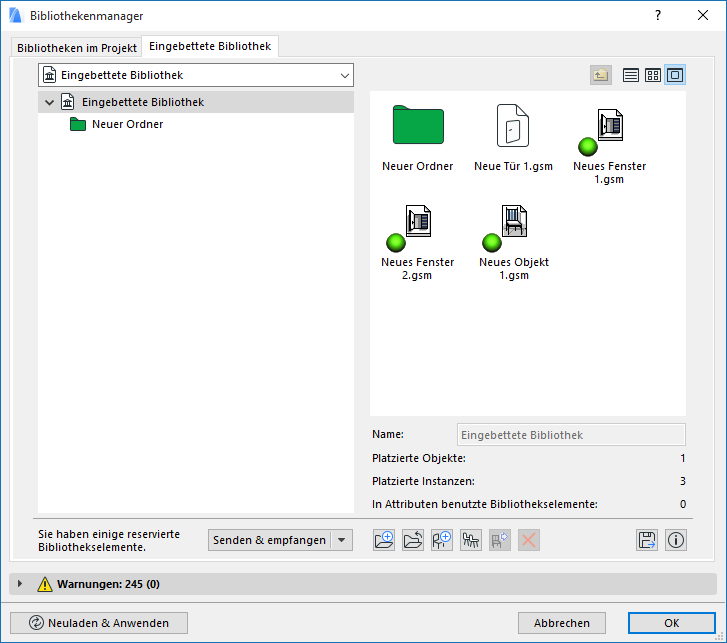727x643 pixels.
Task: Click In Attributen benutzte Bibliothekselemente label
Action: coord(485,504)
